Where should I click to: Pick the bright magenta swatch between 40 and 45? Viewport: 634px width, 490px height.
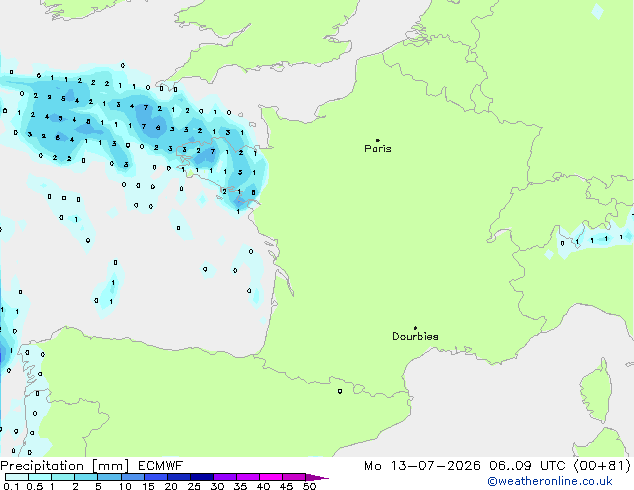(271, 477)
